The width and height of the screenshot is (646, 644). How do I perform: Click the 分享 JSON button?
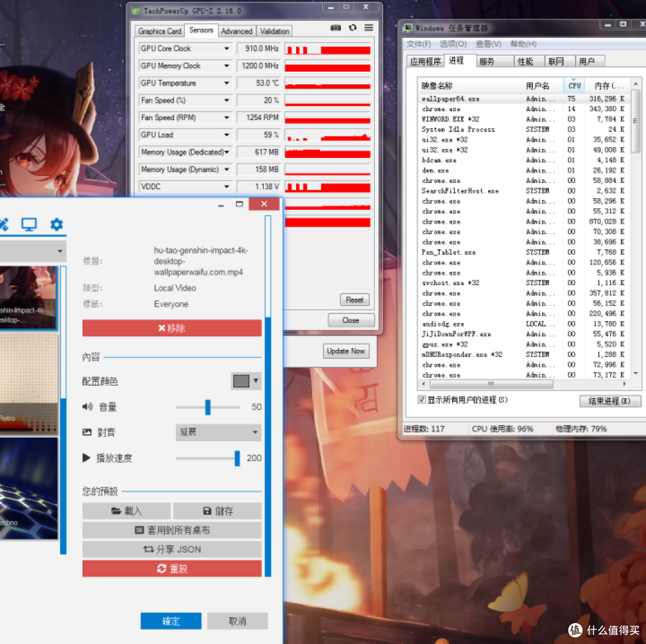coord(172,550)
